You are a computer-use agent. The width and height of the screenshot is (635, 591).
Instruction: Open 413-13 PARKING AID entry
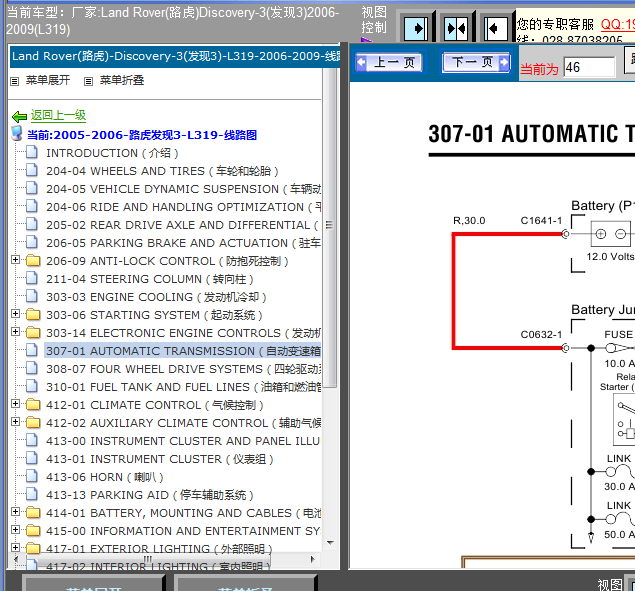(x=150, y=495)
